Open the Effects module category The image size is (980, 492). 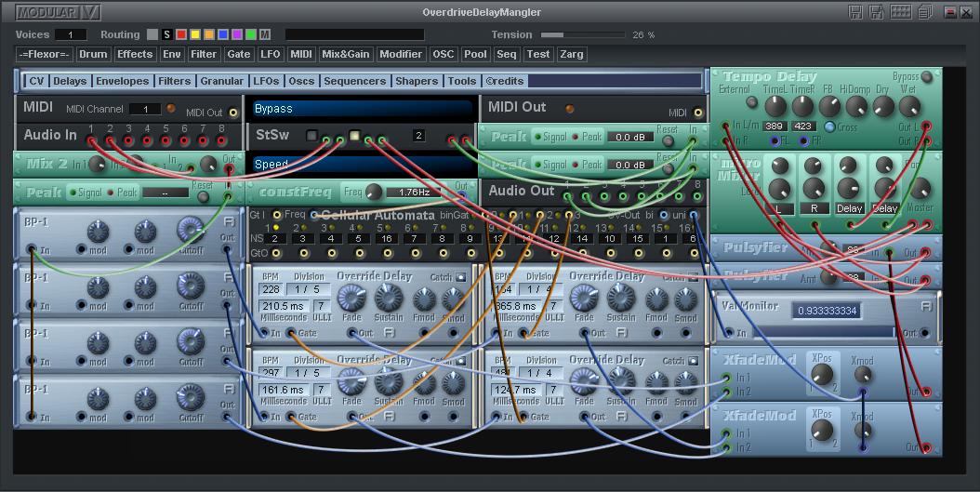(x=135, y=54)
